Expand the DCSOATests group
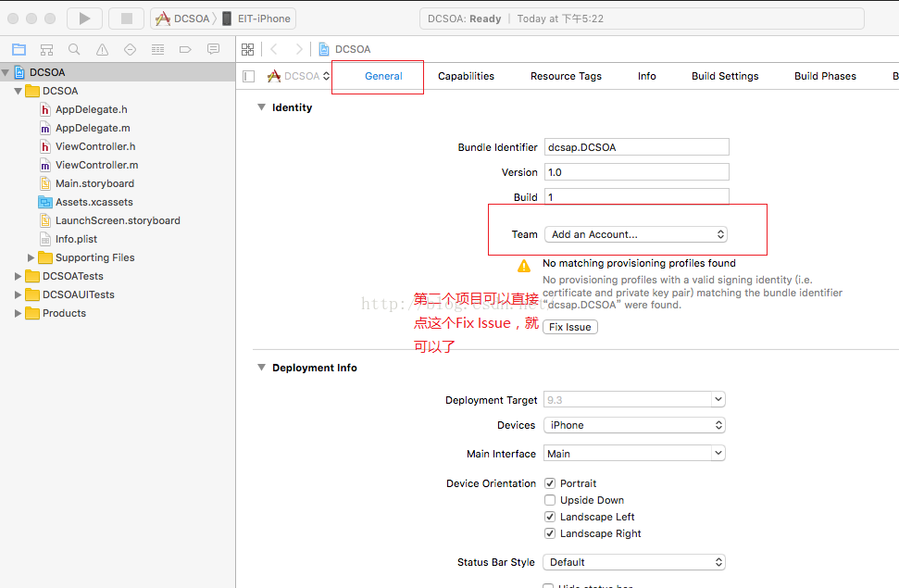This screenshot has width=899, height=588. tap(19, 276)
